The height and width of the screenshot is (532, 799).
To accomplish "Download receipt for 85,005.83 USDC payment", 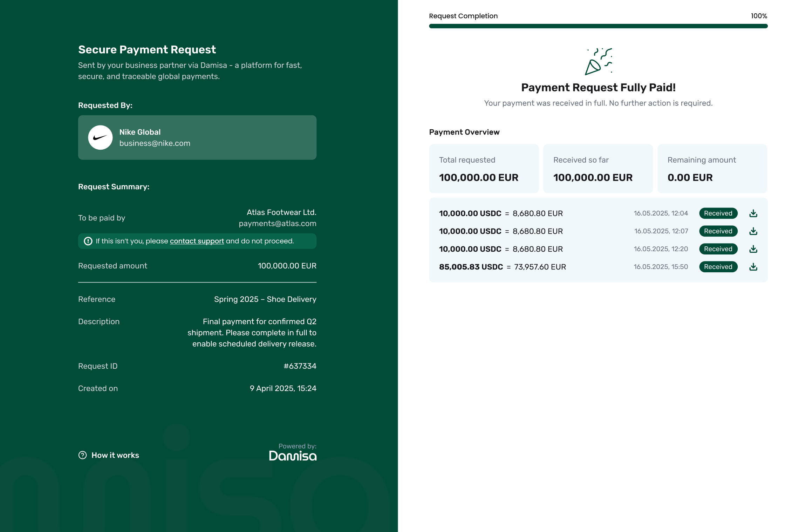I will pos(753,267).
